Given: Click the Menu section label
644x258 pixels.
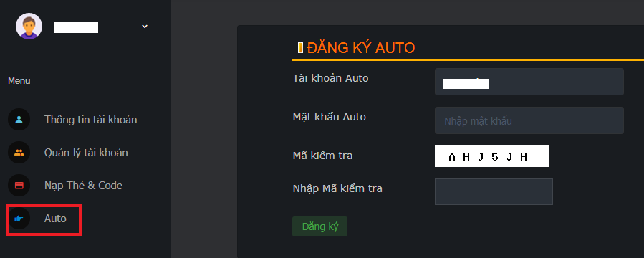Looking at the screenshot, I should coord(19,81).
